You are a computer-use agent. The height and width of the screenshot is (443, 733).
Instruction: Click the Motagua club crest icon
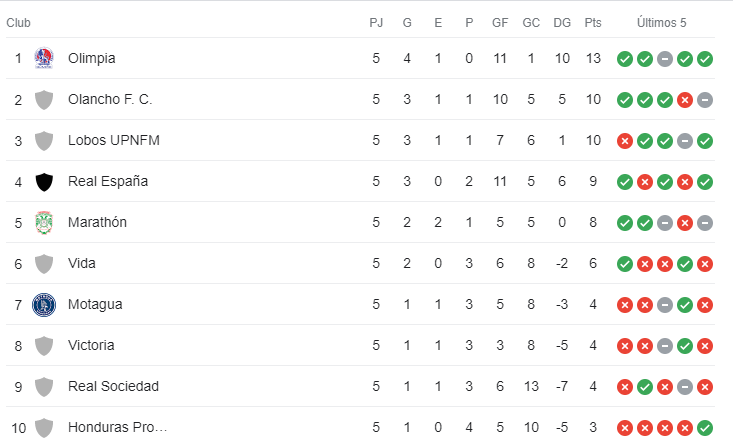click(44, 305)
